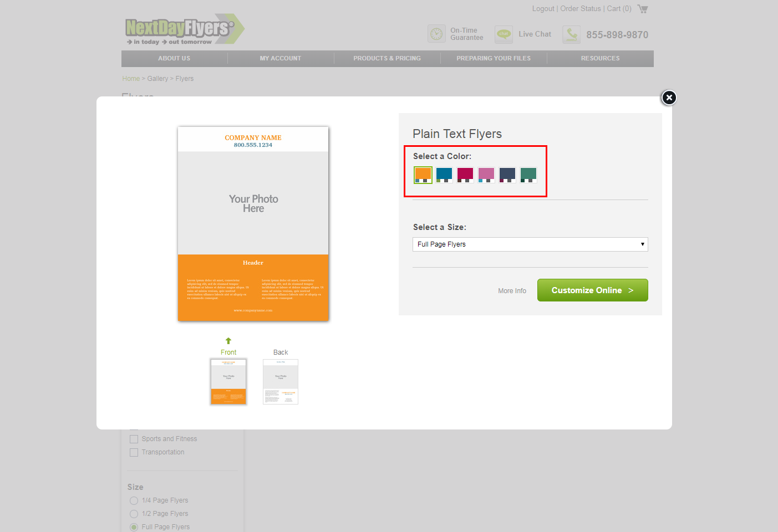Show the Back side thumbnail
Viewport: 778px width, 532px height.
281,382
